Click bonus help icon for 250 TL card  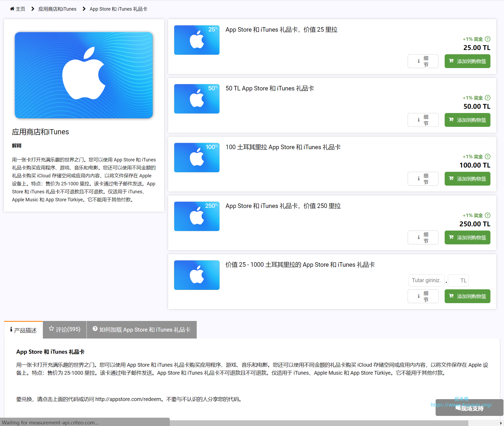point(488,215)
